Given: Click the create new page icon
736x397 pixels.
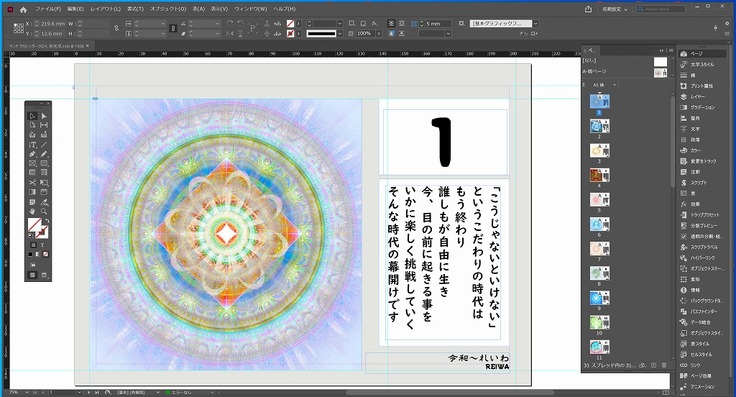Looking at the screenshot, I should 653,365.
